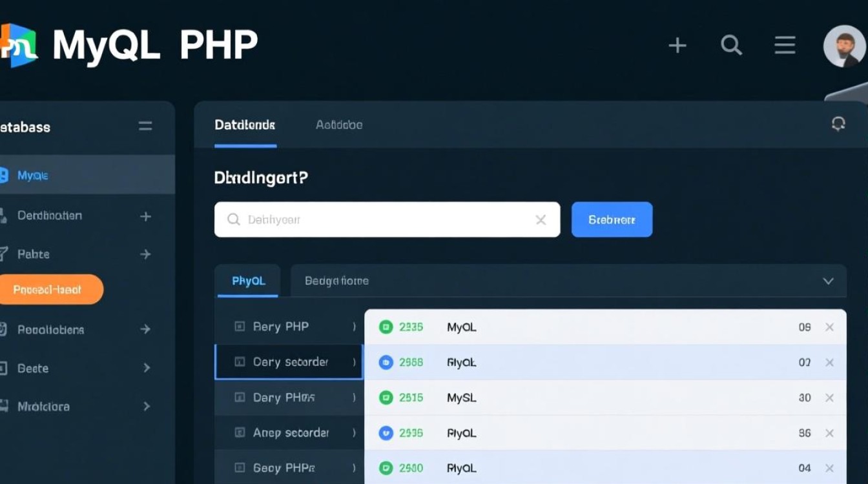Select the PhyQL tab above the list

(x=247, y=280)
